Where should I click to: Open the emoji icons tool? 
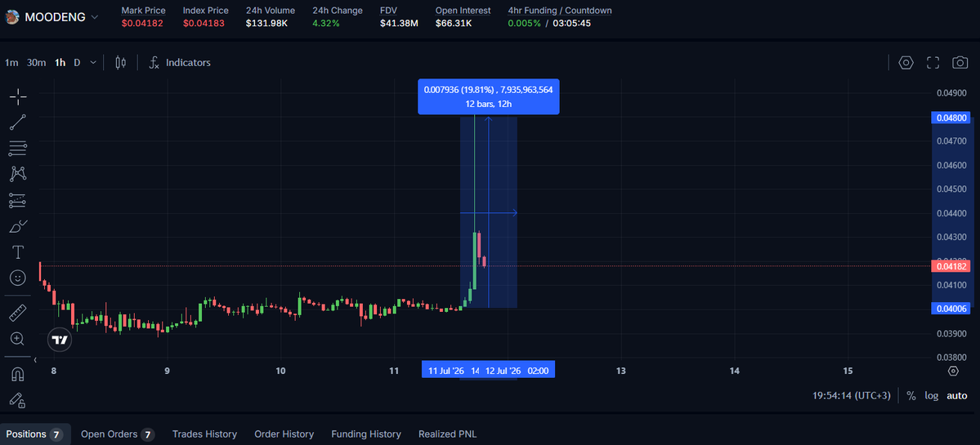[x=18, y=278]
